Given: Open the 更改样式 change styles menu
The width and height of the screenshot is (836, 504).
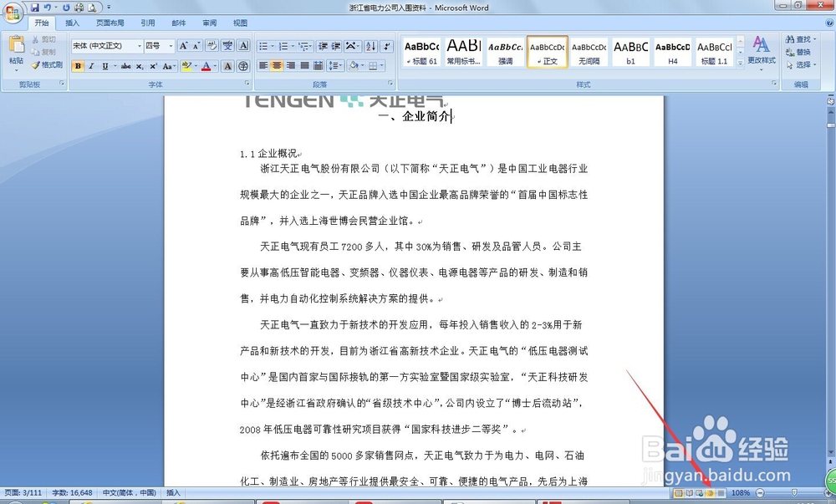Looking at the screenshot, I should coord(762,51).
